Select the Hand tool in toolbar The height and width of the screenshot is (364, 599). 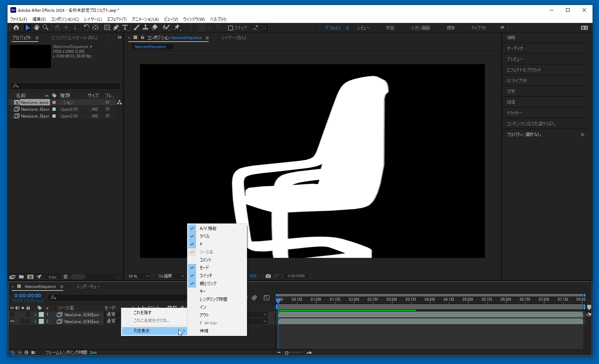coord(36,28)
